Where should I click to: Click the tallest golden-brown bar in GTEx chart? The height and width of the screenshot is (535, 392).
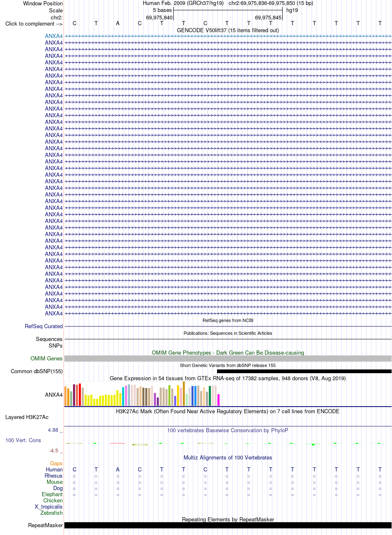(184, 394)
